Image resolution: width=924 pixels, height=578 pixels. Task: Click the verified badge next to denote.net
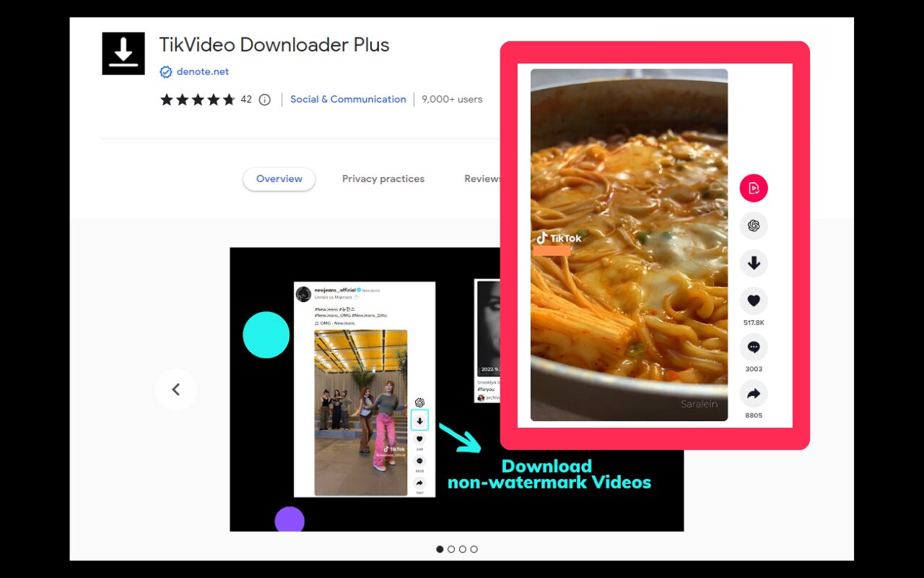[166, 72]
